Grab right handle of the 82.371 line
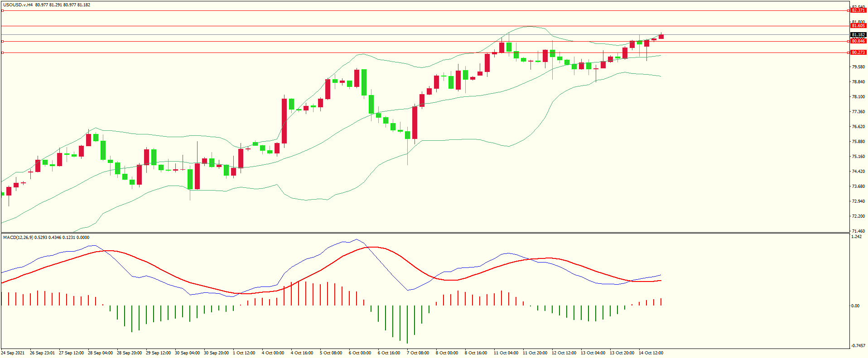The image size is (868, 358). [x=848, y=10]
